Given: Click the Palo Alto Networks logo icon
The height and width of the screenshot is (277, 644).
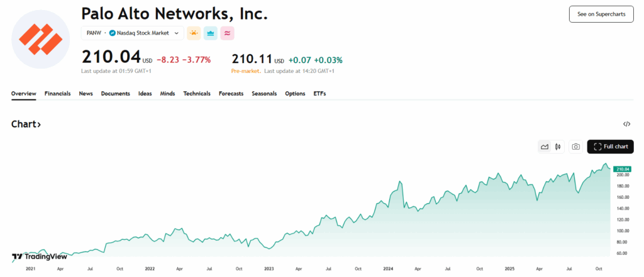Looking at the screenshot, I should point(41,38).
